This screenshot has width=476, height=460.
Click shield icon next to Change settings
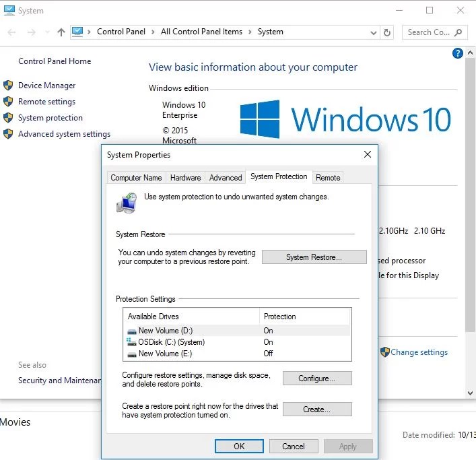[x=385, y=352]
